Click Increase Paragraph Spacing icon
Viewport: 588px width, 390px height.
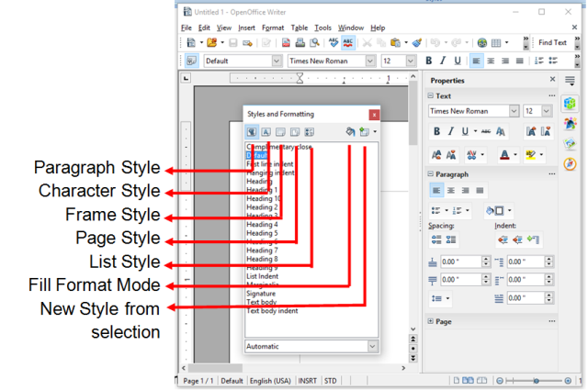436,240
